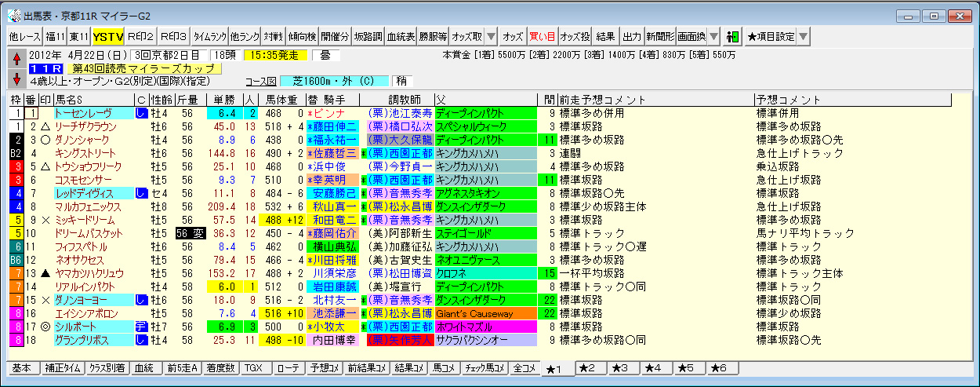Open dropdown arrow beside オッズ取
The image size is (980, 387).
coord(492,36)
